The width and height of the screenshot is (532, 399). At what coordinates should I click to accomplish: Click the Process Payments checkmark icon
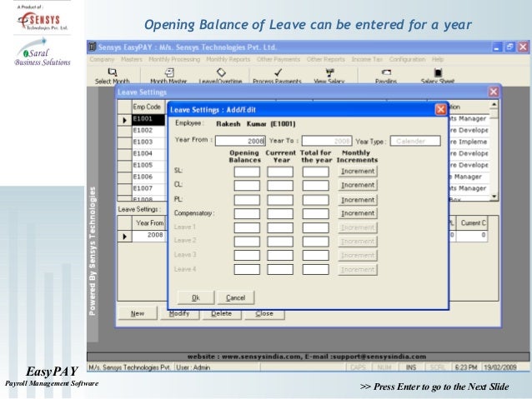tap(278, 72)
